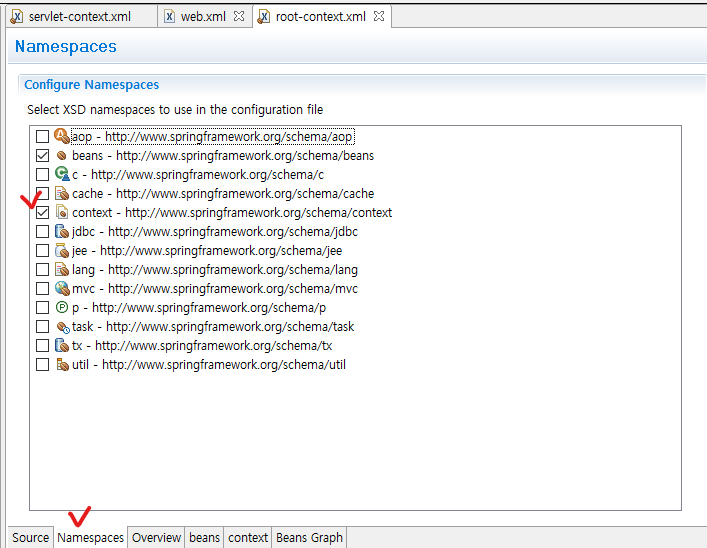Click the p namespace green icon
This screenshot has width=707, height=548.
tap(60, 308)
